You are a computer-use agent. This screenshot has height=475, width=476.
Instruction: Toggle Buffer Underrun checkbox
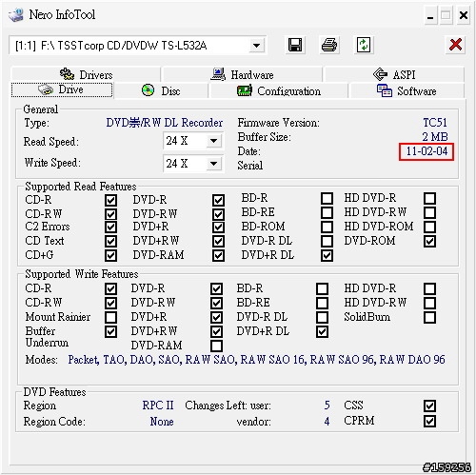[110, 332]
